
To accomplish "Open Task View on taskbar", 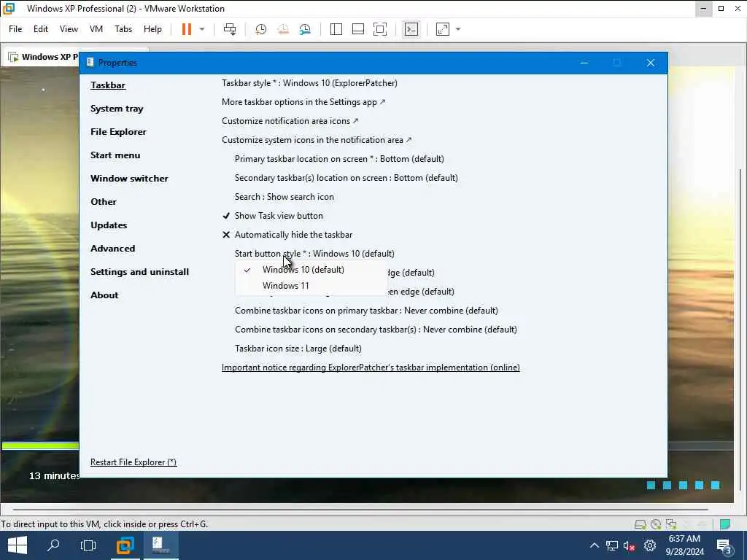I will point(88,545).
